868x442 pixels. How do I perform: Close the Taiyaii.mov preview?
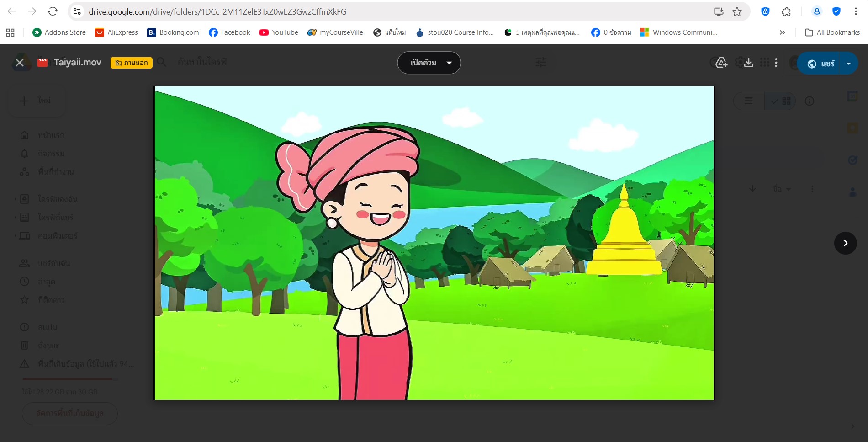pyautogui.click(x=20, y=63)
